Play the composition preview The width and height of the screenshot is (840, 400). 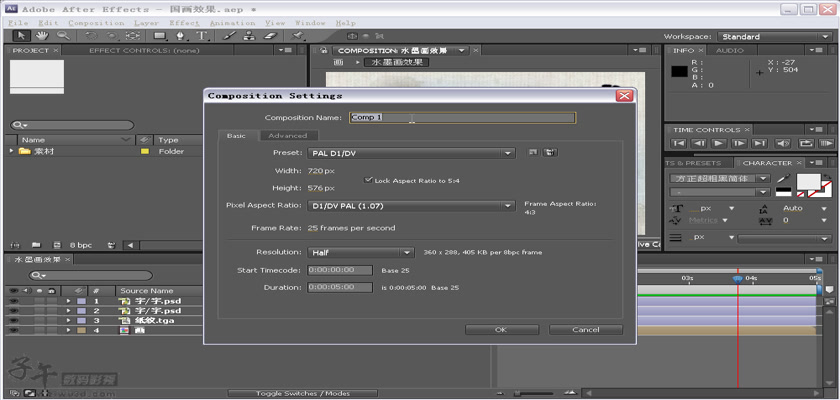(x=719, y=144)
